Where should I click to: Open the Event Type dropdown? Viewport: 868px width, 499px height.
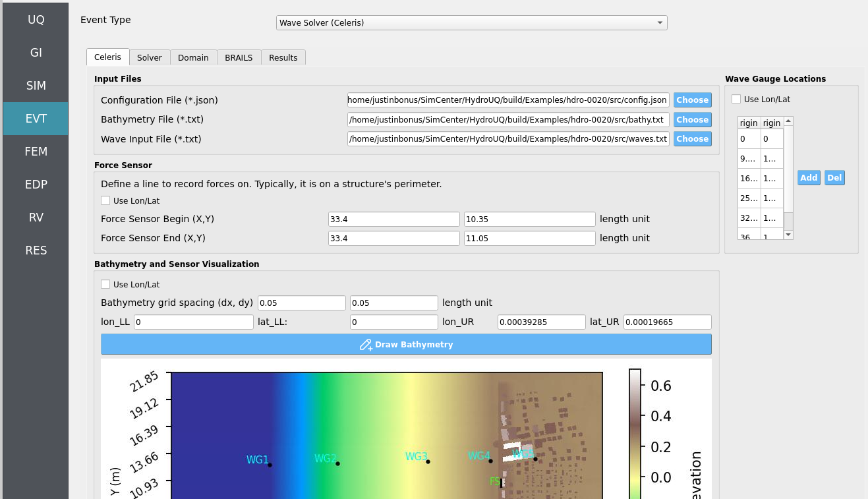(471, 22)
